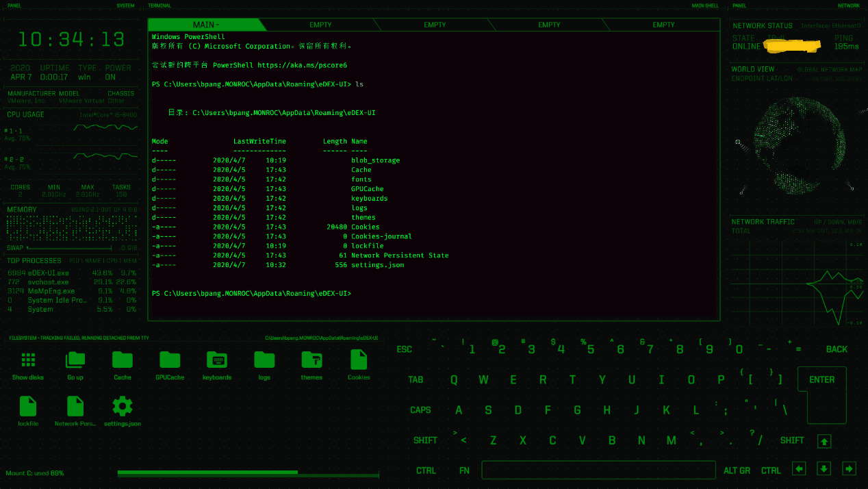Click the equals plus key
868x489 pixels.
click(x=797, y=349)
